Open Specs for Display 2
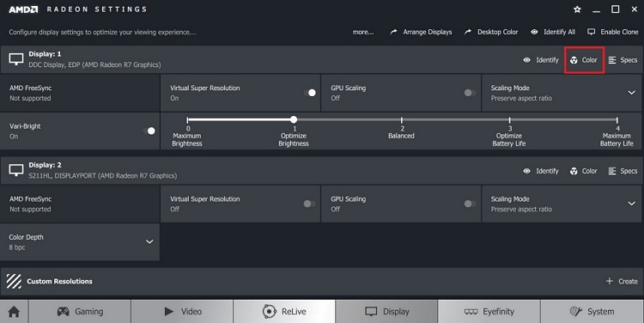The image size is (644, 323). pos(623,171)
